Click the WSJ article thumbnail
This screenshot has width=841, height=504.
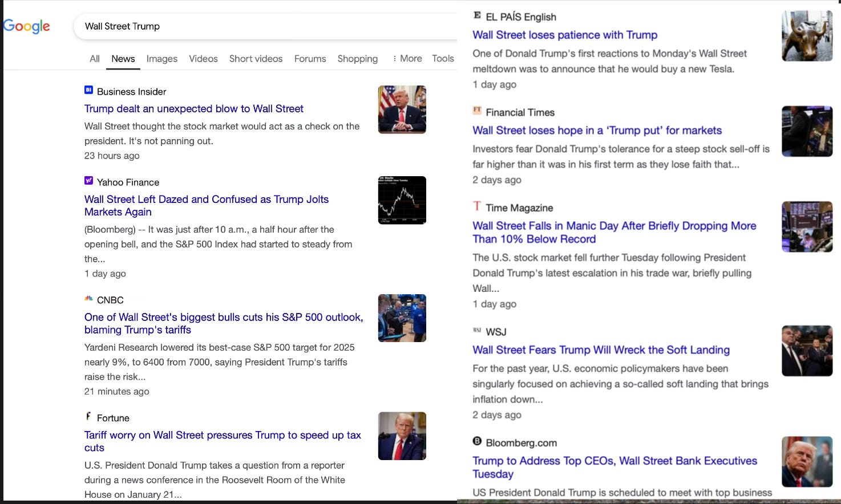pos(807,351)
